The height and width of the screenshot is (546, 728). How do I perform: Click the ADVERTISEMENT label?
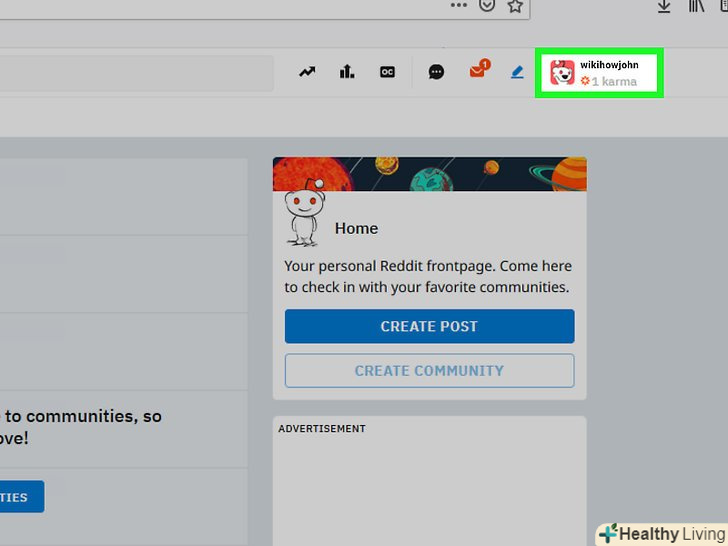pos(322,429)
